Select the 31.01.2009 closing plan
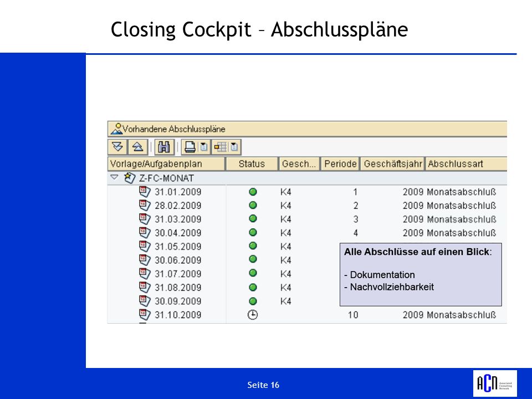532x399 pixels. pos(178,192)
